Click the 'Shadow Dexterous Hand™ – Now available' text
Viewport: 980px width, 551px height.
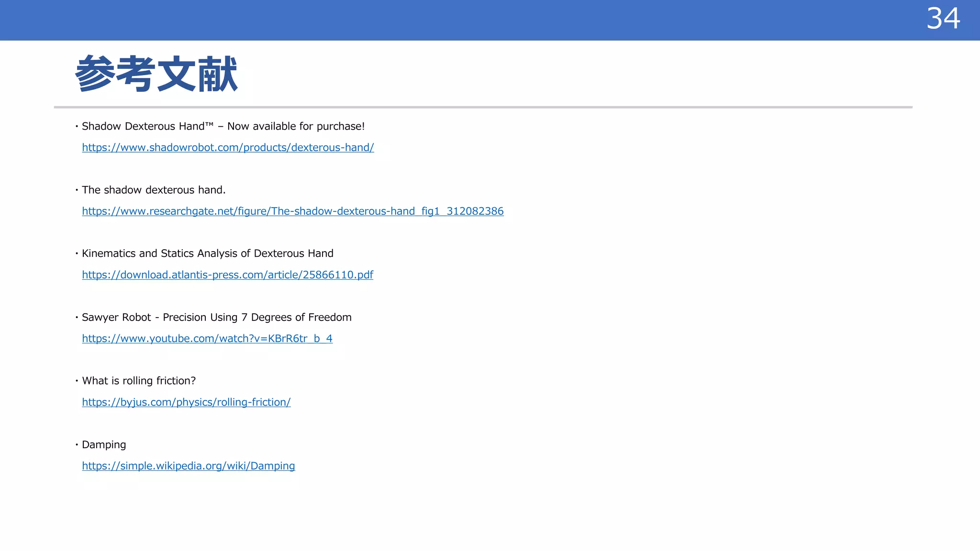[191, 126]
